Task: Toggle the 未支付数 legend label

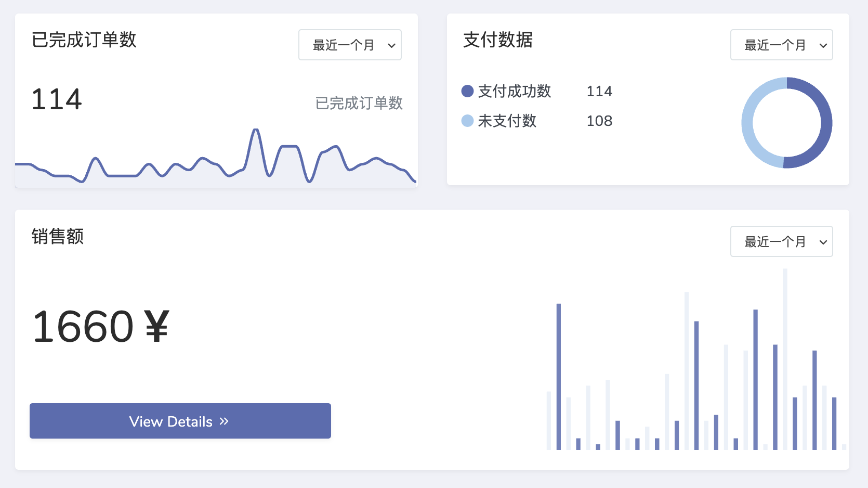Action: point(507,121)
